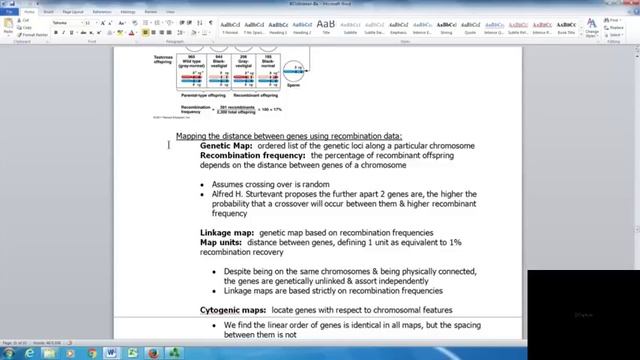
Task: Open Google Chrome from taskbar
Action: coord(91,353)
